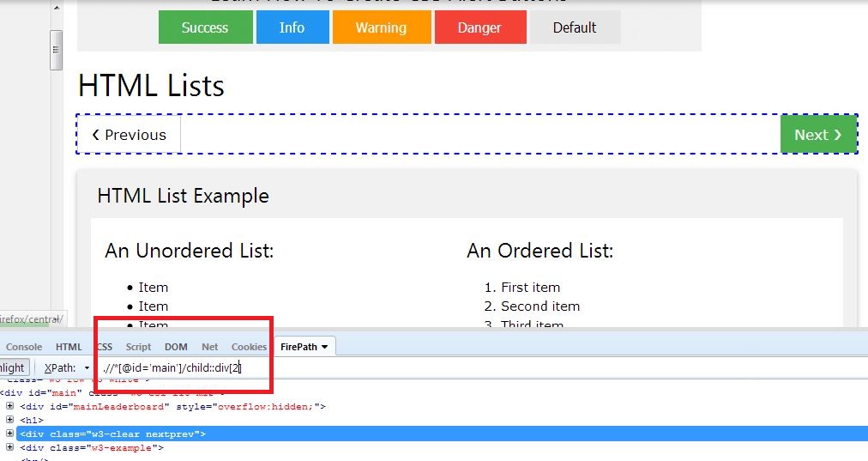Click the red Danger button
Screen dimensions: 868x461
(480, 27)
